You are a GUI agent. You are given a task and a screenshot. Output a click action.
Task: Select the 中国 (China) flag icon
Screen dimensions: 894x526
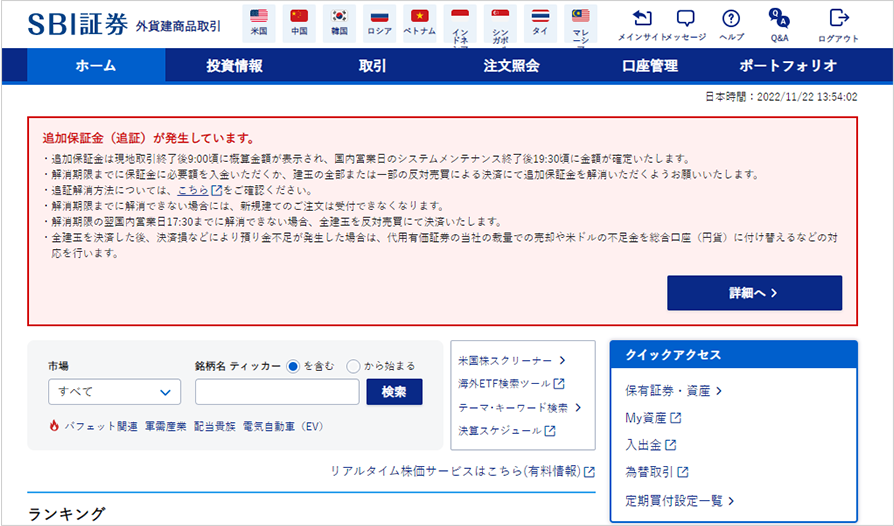point(299,17)
